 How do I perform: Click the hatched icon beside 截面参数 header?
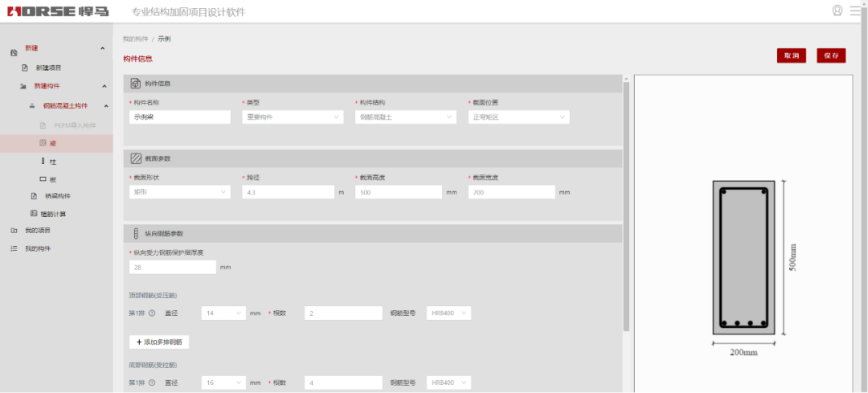tap(136, 158)
